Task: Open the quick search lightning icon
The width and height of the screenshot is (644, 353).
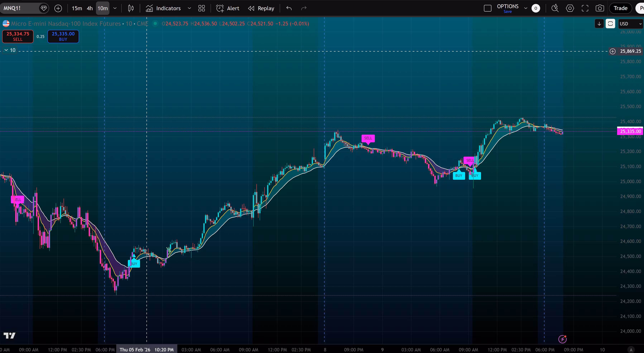Action: click(555, 8)
